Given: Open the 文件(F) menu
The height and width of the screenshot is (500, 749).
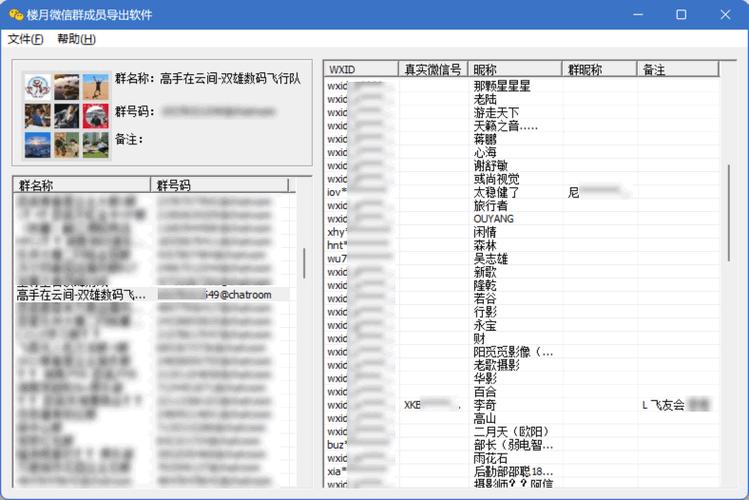Looking at the screenshot, I should [25, 39].
